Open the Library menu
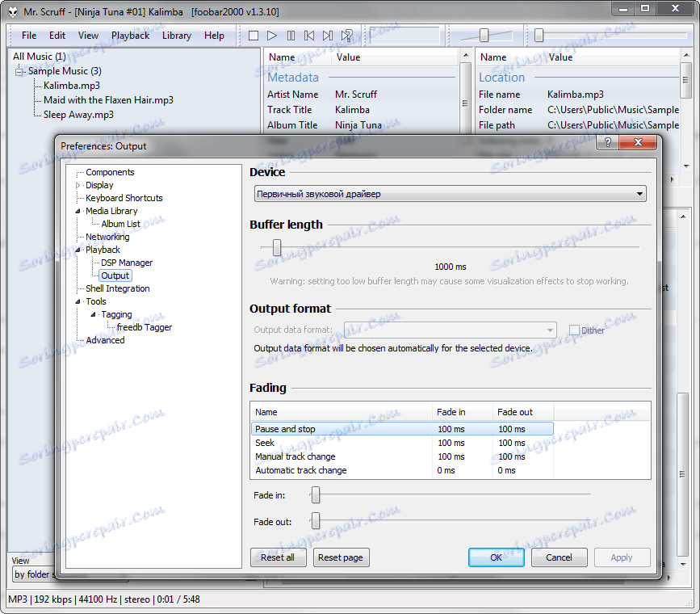 176,36
